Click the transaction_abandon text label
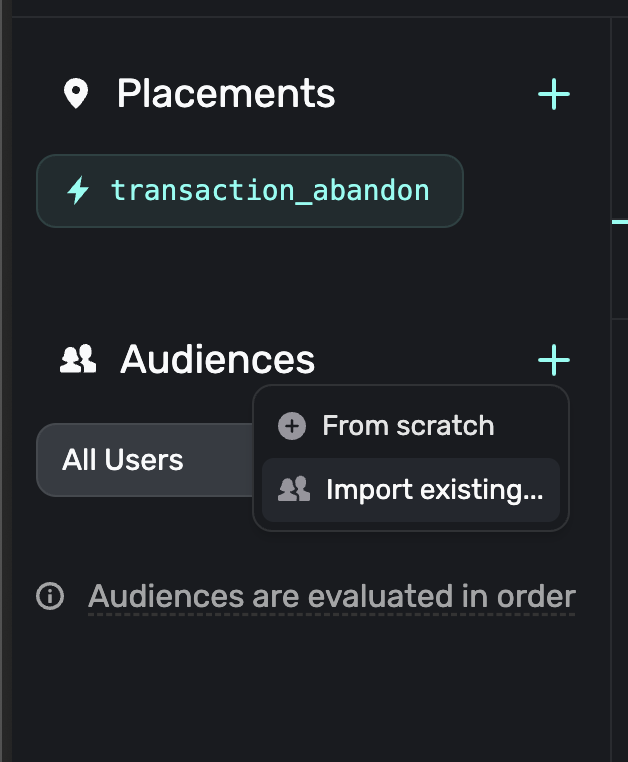 coord(270,190)
